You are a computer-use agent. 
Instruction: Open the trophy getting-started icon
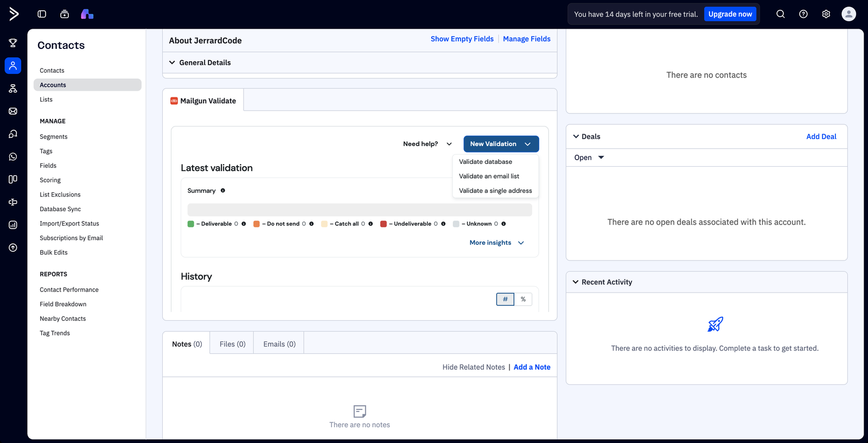[x=13, y=43]
